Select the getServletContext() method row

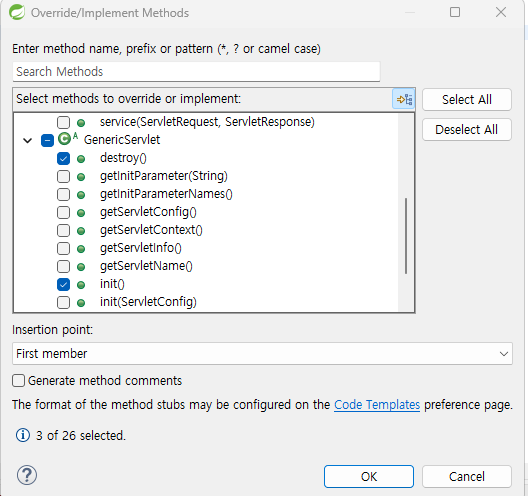coord(151,230)
